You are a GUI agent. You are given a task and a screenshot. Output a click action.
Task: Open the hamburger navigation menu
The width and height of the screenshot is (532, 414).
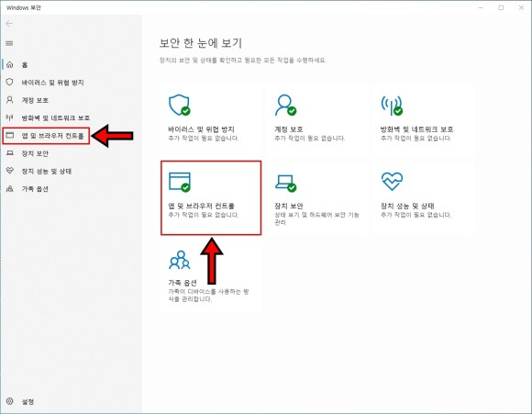tap(9, 43)
